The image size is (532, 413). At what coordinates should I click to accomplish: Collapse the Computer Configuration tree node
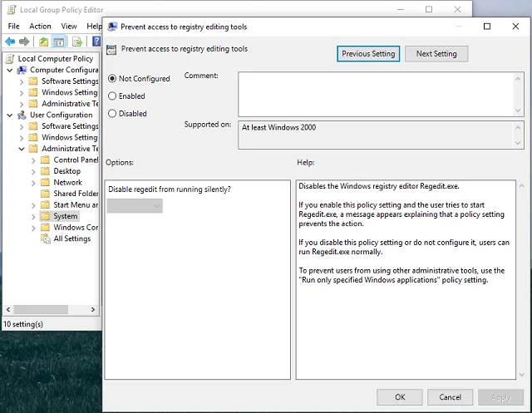click(x=10, y=71)
